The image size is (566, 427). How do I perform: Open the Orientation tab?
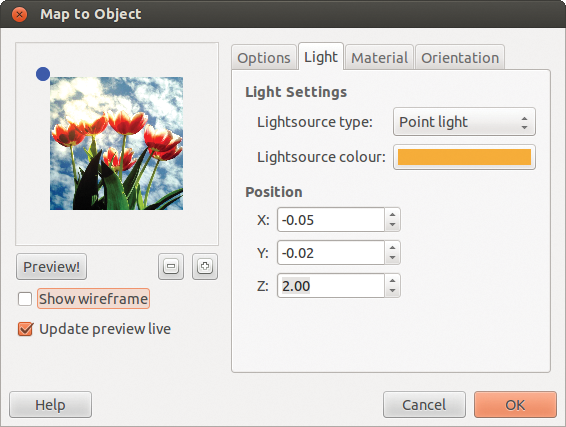point(460,58)
